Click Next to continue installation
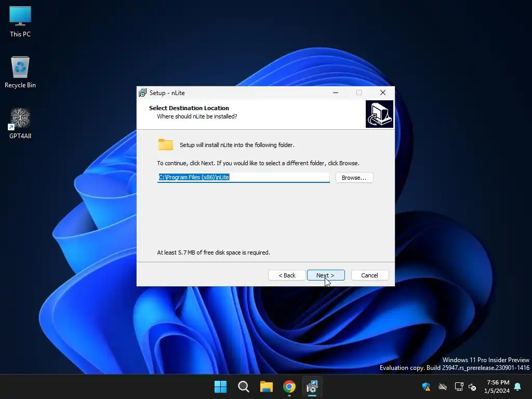This screenshot has width=532, height=399. pos(326,275)
